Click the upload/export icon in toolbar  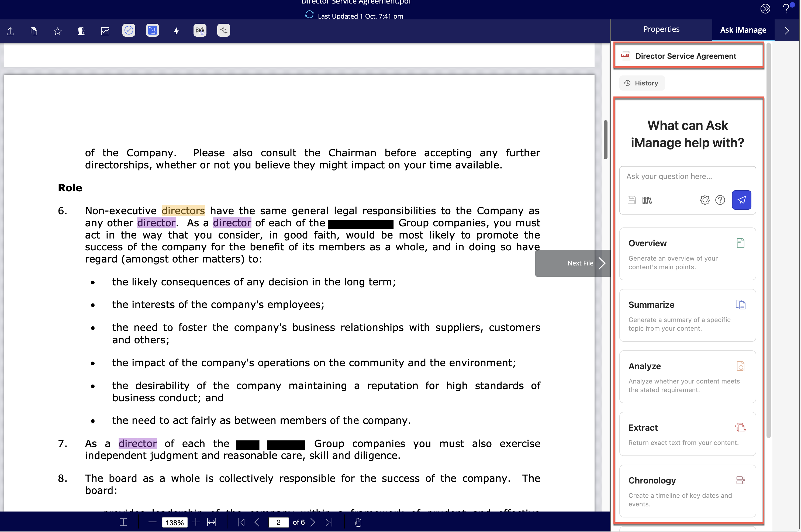click(10, 31)
